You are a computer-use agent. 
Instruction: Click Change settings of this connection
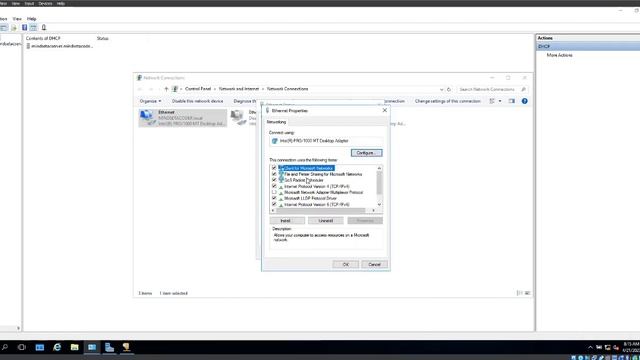click(447, 101)
